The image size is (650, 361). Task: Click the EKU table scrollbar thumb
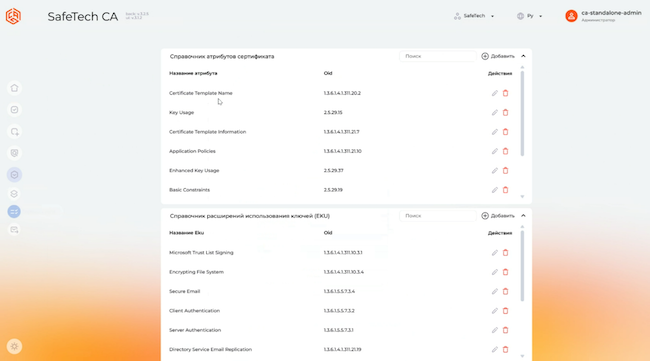click(522, 266)
